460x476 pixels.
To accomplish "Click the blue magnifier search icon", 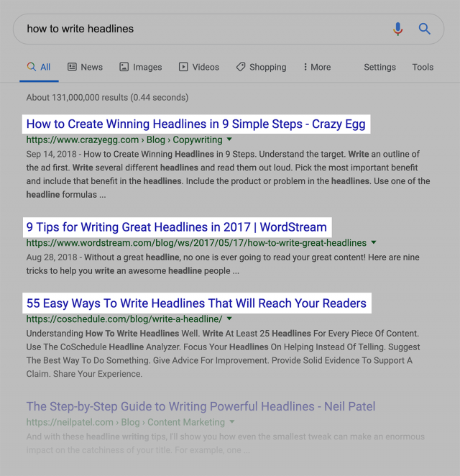I will tap(425, 29).
